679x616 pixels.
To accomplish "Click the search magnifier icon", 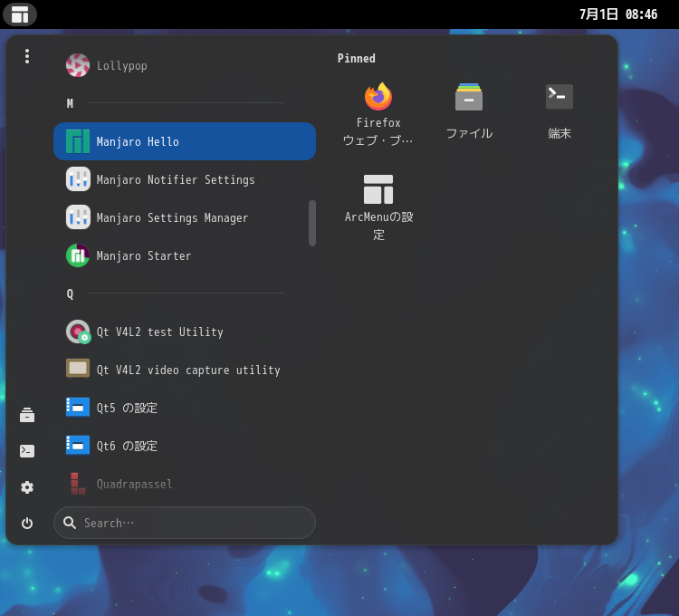I will (x=70, y=523).
